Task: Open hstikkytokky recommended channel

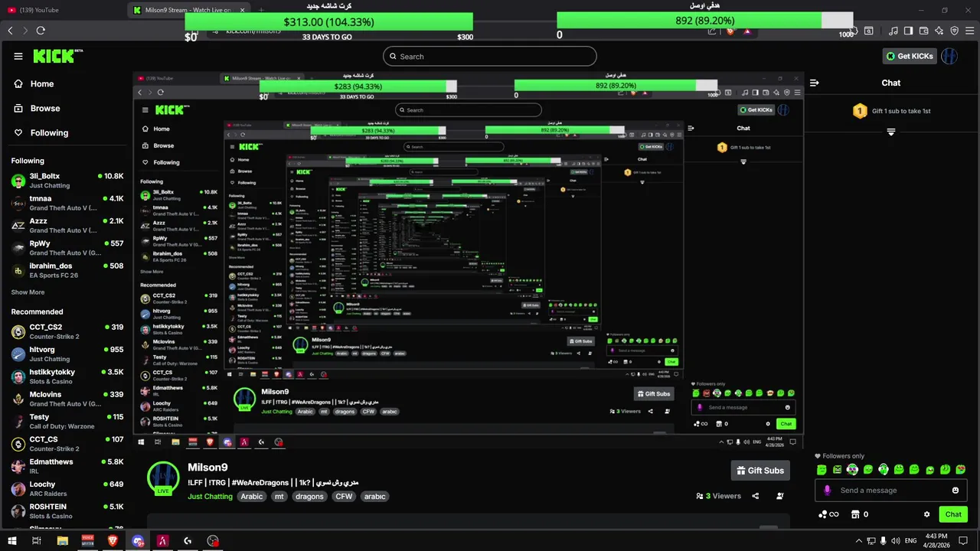Action: tap(67, 377)
